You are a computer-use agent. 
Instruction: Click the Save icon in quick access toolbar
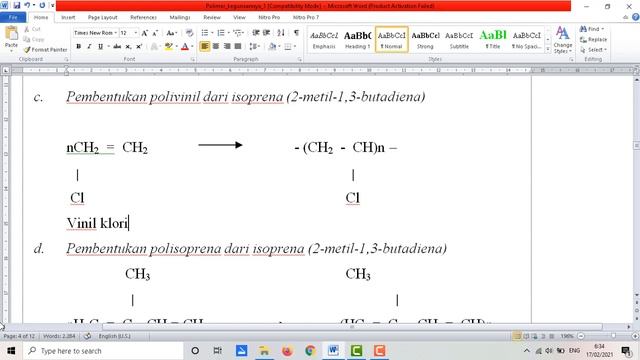pyautogui.click(x=17, y=5)
